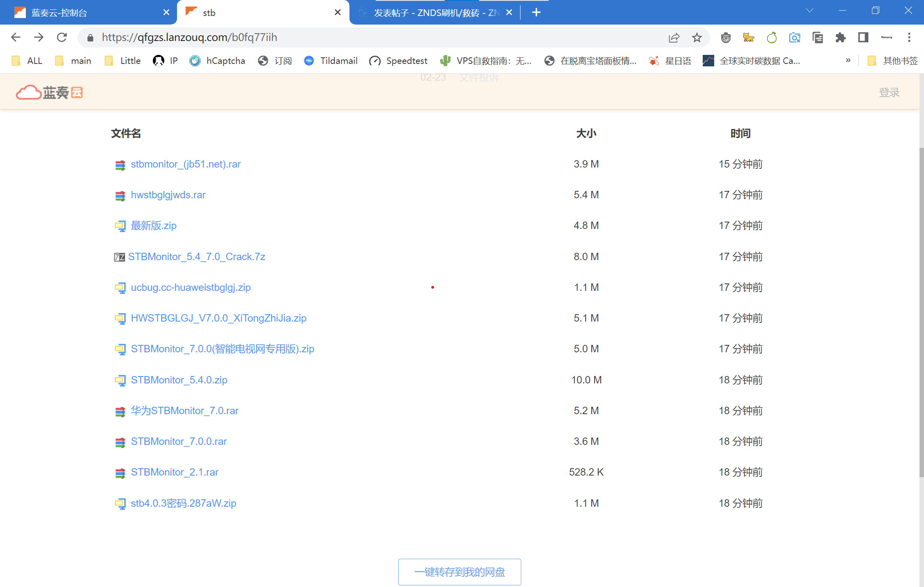Click the share page icon in address bar

coord(674,38)
